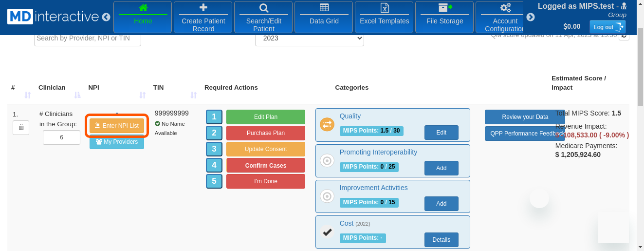
Task: Click the Search by Provider, NPI or TIN field
Action: [x=88, y=39]
